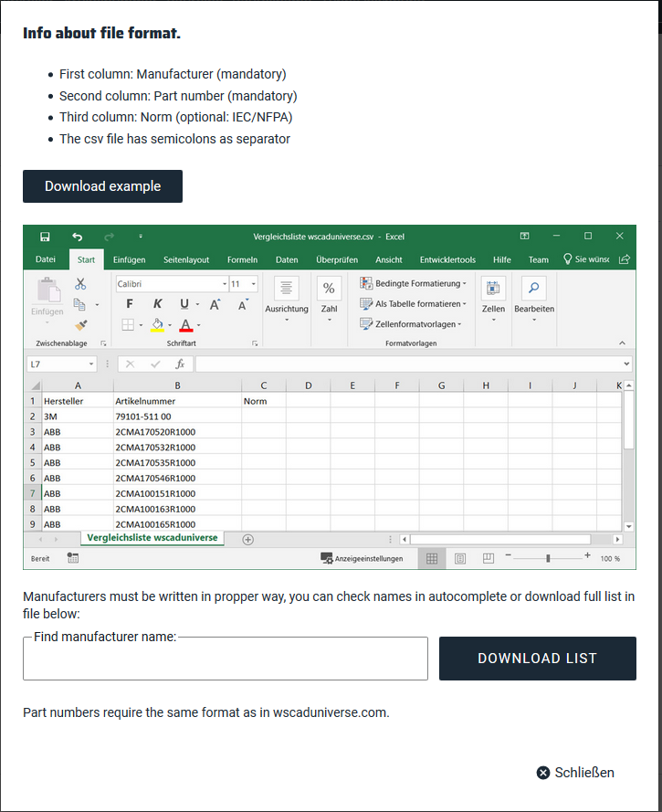Click the zoom in plus icon
The width and height of the screenshot is (662, 812).
pos(587,555)
